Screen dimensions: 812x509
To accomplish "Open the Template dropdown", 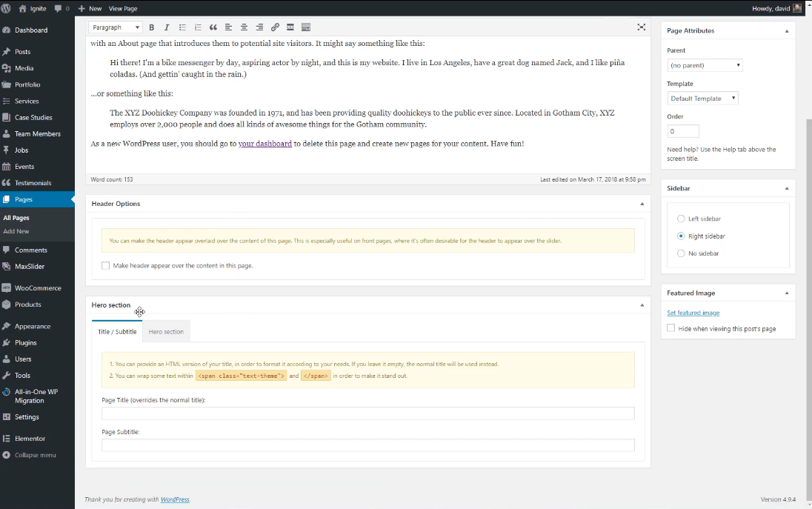I will [x=702, y=99].
